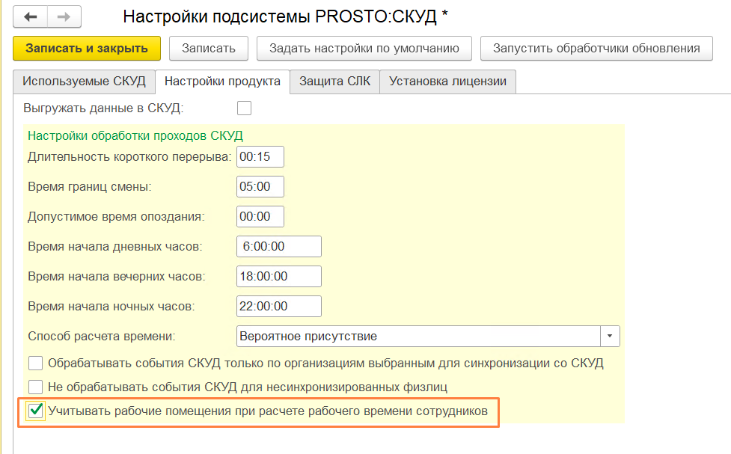Expand the 'Способ расчета времени' dropdown arrow

click(x=611, y=335)
